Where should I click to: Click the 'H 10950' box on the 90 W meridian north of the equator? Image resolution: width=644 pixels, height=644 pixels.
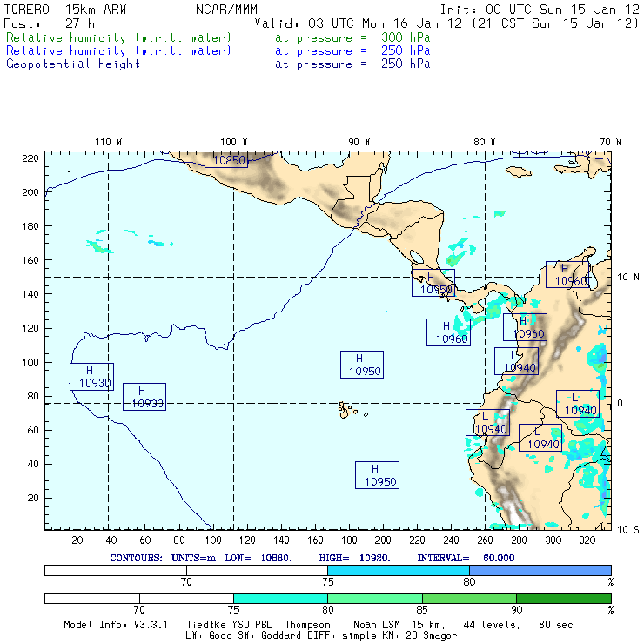click(x=362, y=365)
